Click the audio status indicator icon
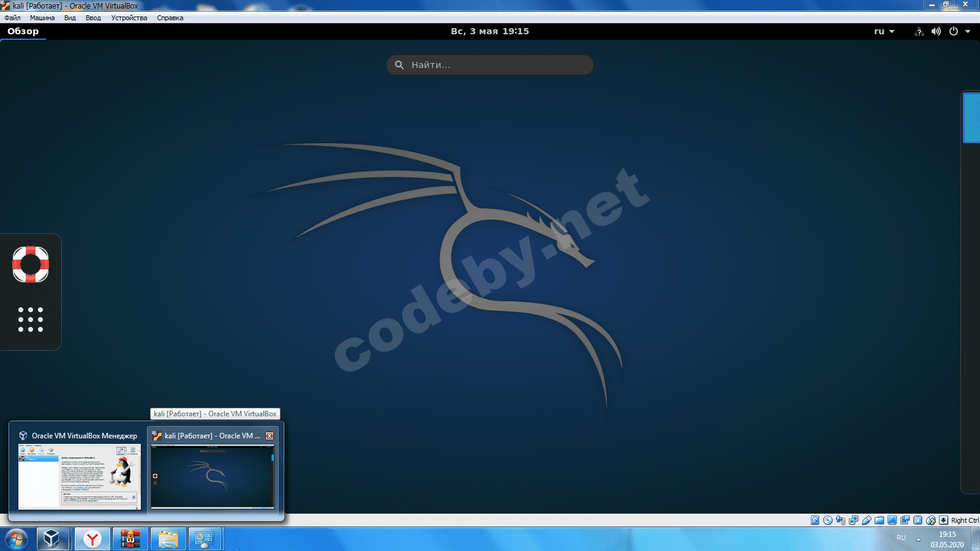The image size is (980, 551). pyautogui.click(x=841, y=520)
